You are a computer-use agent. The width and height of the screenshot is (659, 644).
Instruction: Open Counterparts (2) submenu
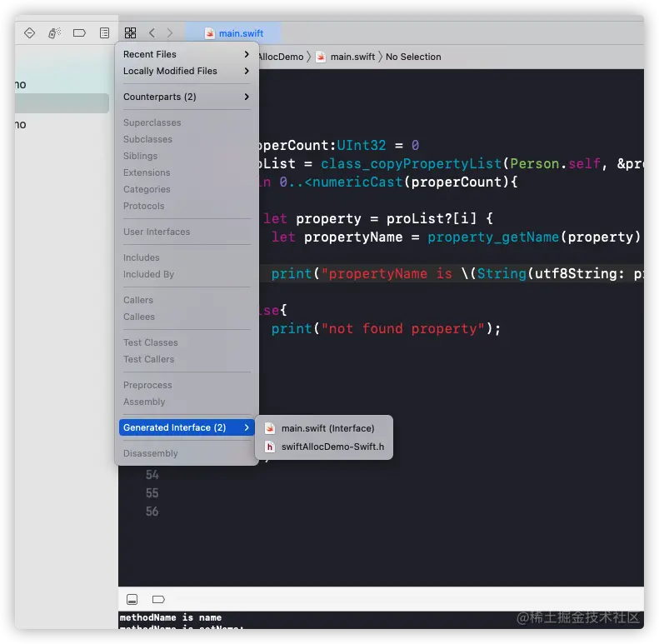186,97
